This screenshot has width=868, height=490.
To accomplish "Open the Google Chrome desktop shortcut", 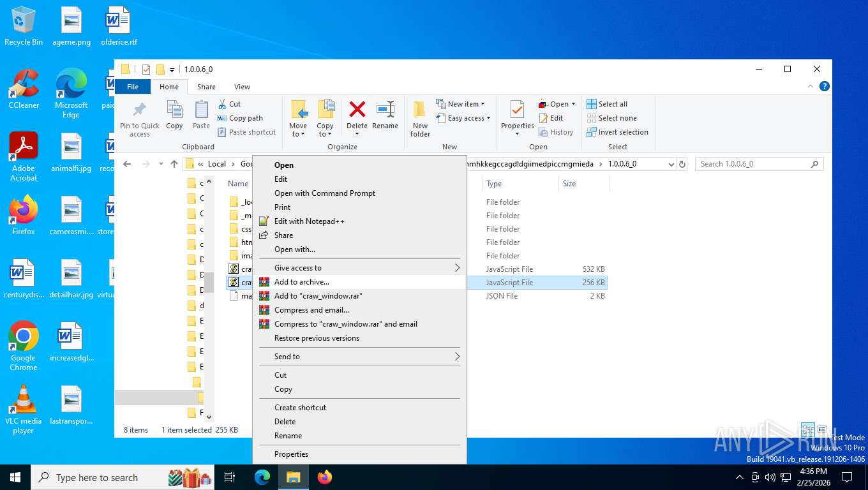I will point(24,346).
